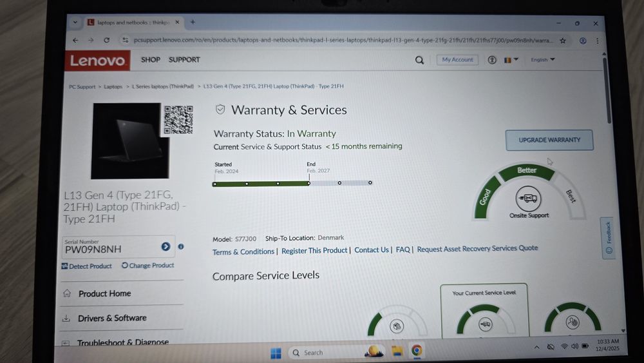
Task: Click the UPGRADE WARRANTY button
Action: coord(549,140)
